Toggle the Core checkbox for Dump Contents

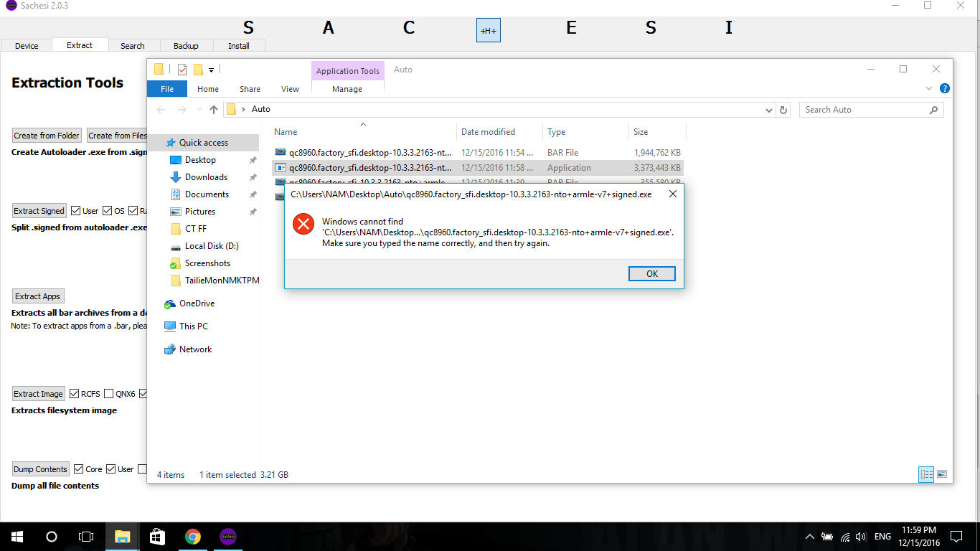[78, 469]
